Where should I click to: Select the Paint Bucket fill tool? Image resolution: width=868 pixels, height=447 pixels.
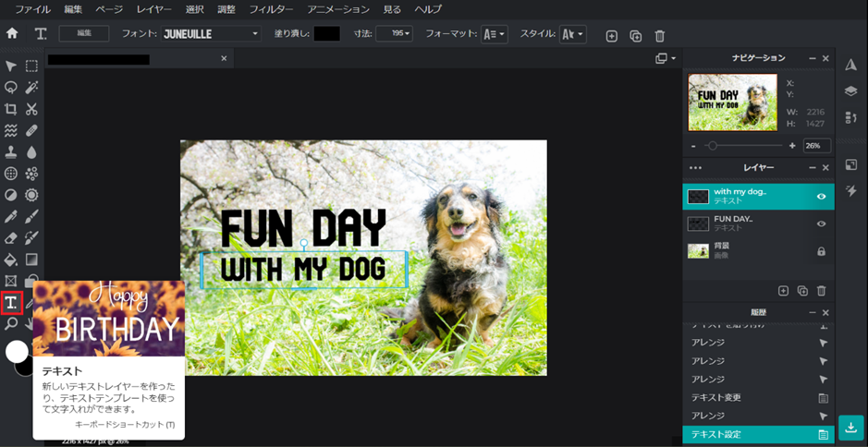[x=10, y=259]
